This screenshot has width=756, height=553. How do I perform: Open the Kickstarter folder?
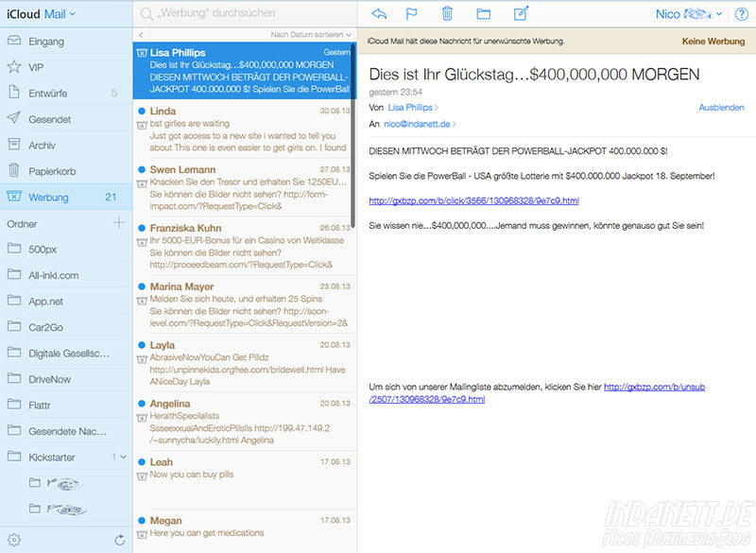coord(66,458)
